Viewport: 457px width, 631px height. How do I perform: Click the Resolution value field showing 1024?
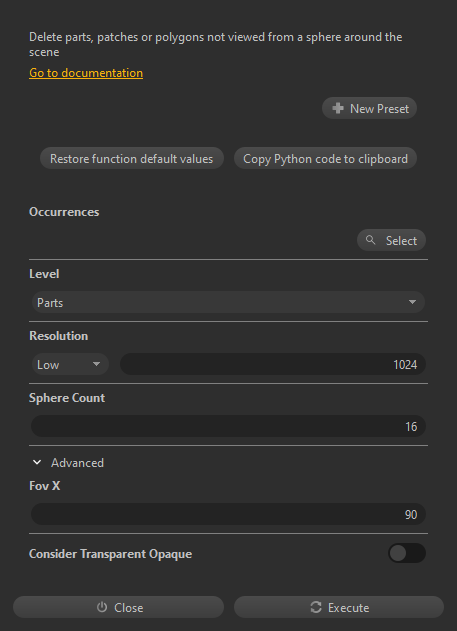(273, 364)
